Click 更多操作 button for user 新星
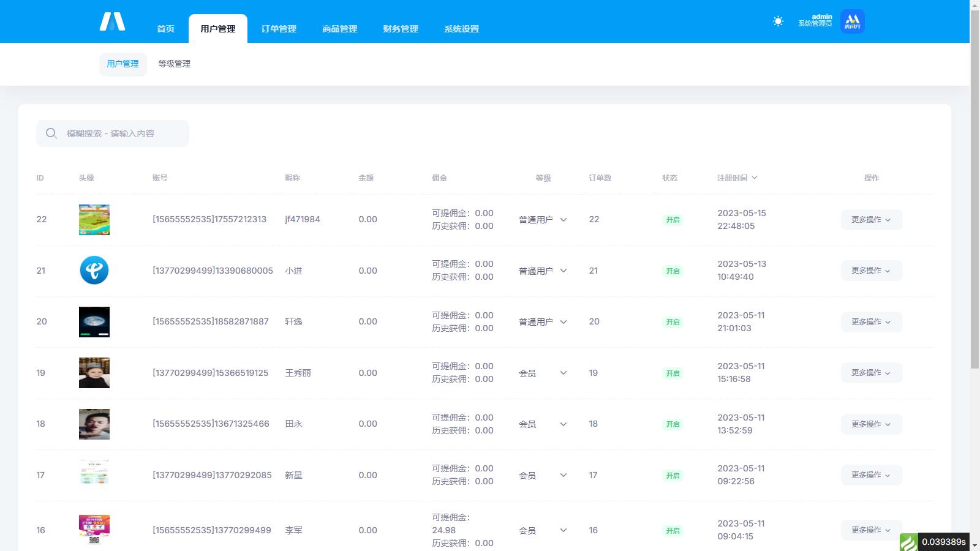 [871, 475]
